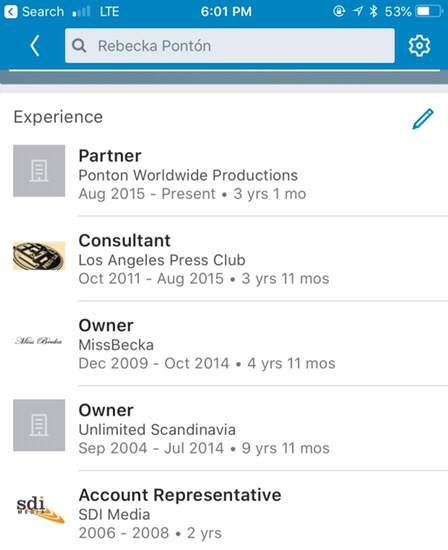Tap Ponton Worldwide Productions company name

click(x=188, y=175)
